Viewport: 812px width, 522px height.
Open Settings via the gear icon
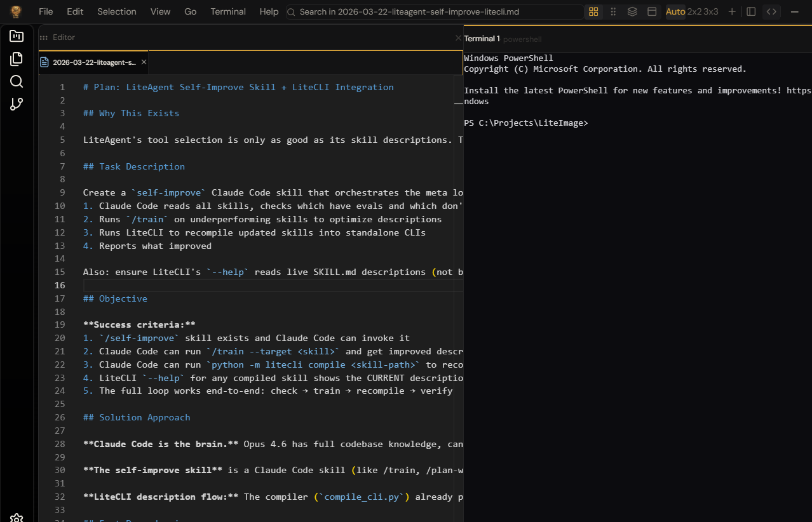tap(17, 518)
